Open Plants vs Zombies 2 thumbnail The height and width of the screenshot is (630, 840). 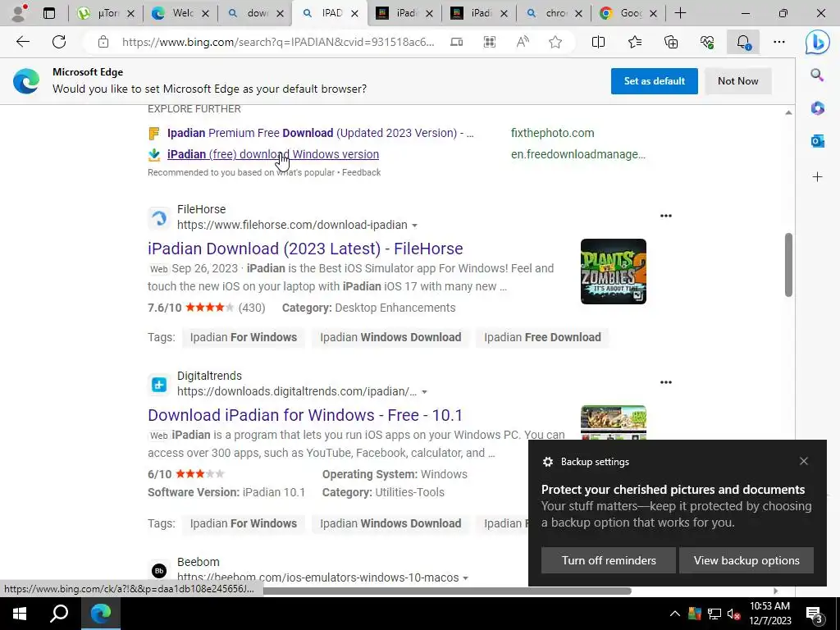pyautogui.click(x=614, y=272)
